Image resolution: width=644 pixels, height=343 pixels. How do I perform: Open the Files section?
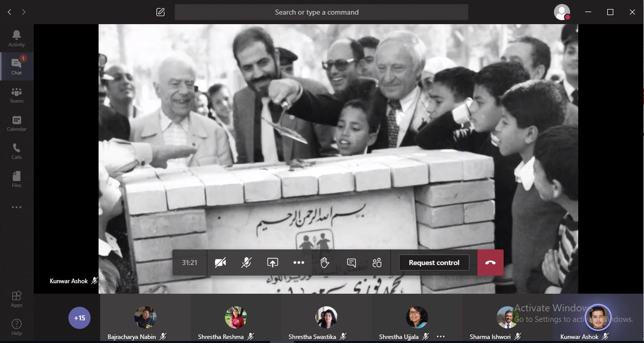tap(16, 179)
